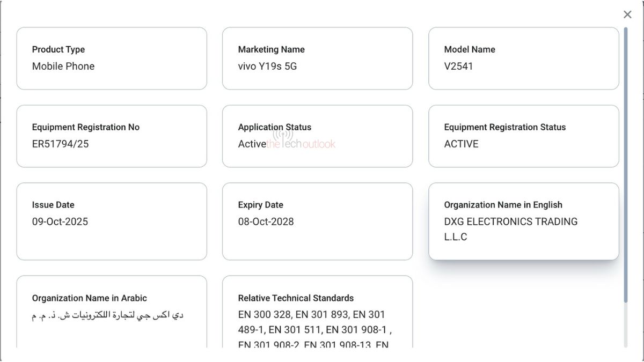This screenshot has width=644, height=362.
Task: Click the Organization Name in English label
Action: point(503,205)
